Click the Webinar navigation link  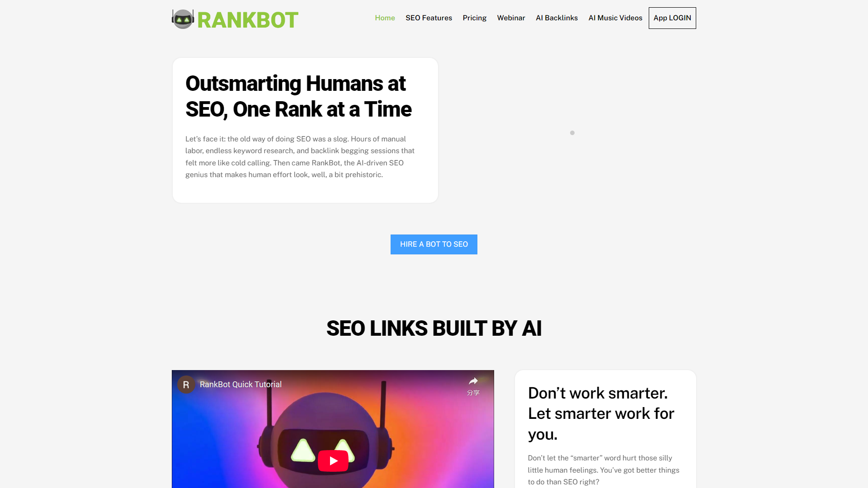[511, 18]
